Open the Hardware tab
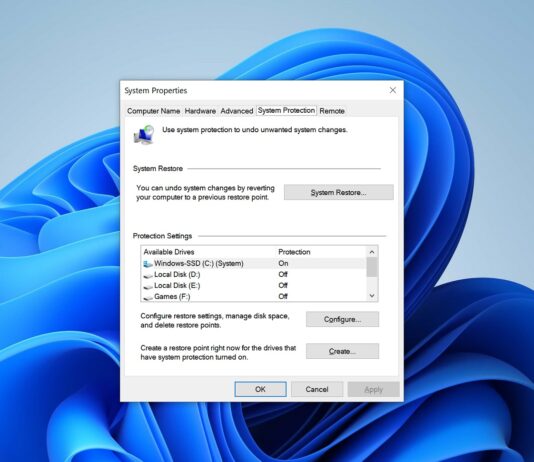 tap(200, 111)
